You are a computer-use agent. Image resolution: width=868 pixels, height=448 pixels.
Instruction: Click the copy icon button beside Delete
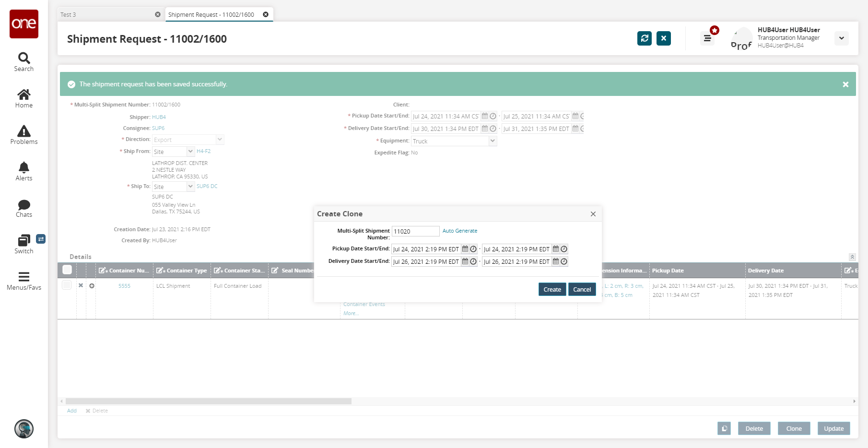click(x=724, y=428)
